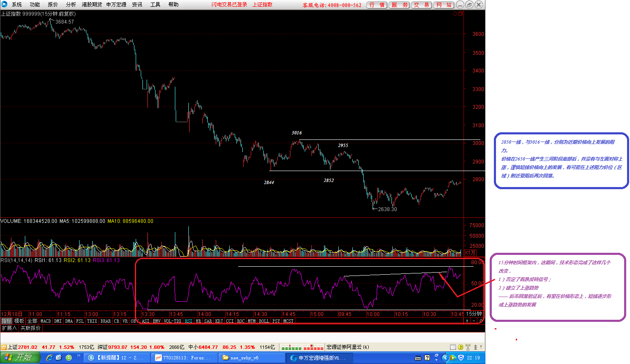Select the RSI indicator tab
This screenshot has width=630, height=364.
point(188,321)
